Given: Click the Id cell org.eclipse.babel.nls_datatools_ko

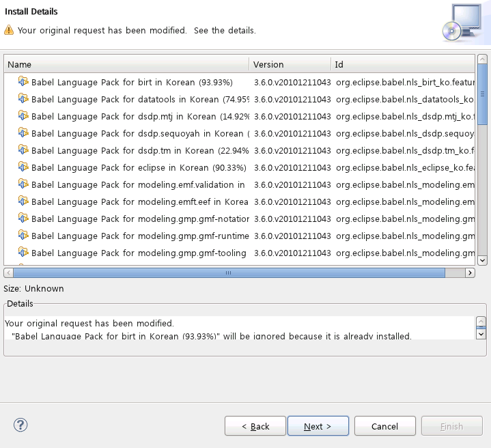Looking at the screenshot, I should [x=405, y=99].
